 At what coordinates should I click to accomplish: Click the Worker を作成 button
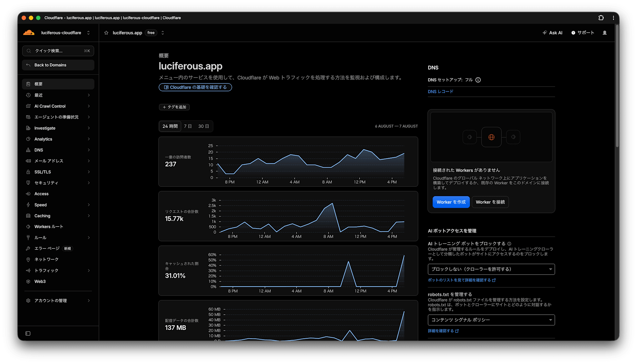tap(451, 202)
